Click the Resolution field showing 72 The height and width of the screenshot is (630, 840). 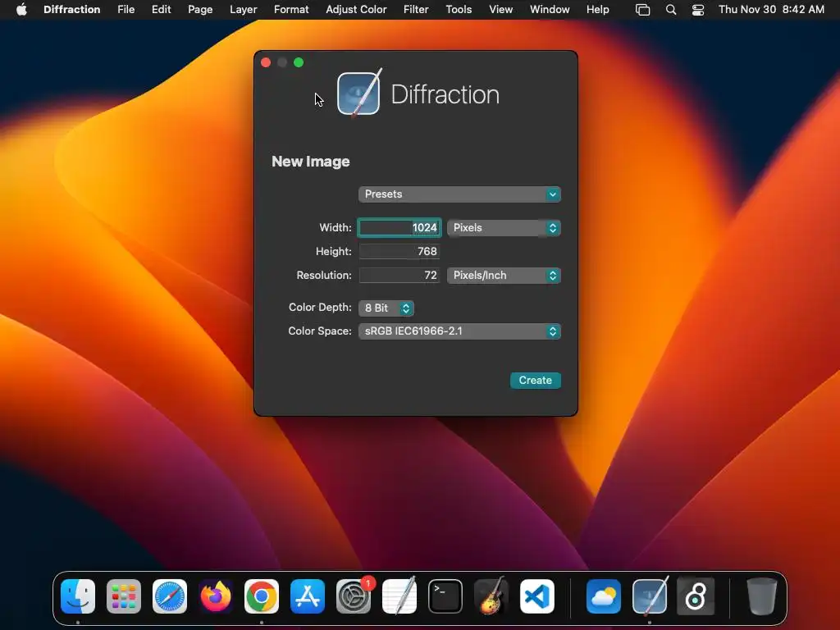(x=399, y=276)
